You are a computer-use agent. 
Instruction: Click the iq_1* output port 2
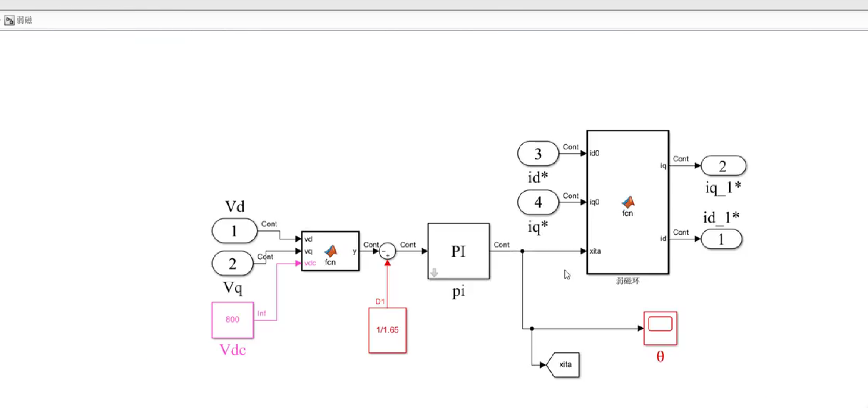(x=723, y=166)
